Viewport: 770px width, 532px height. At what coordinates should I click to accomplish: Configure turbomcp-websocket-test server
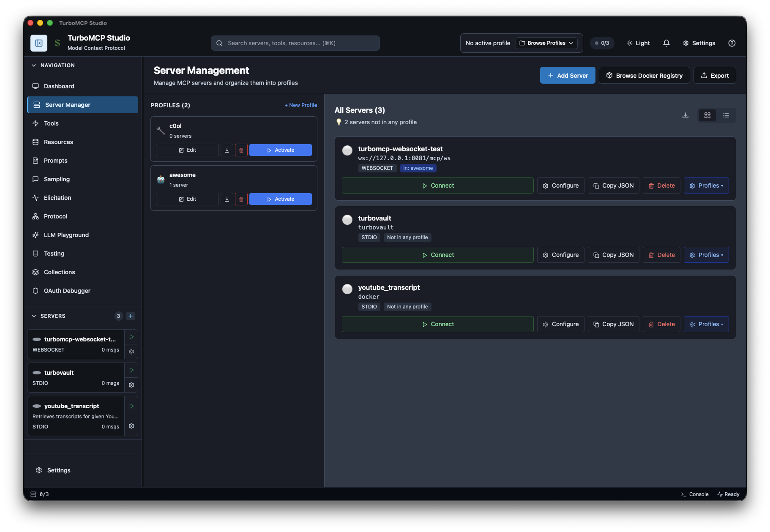(x=561, y=186)
